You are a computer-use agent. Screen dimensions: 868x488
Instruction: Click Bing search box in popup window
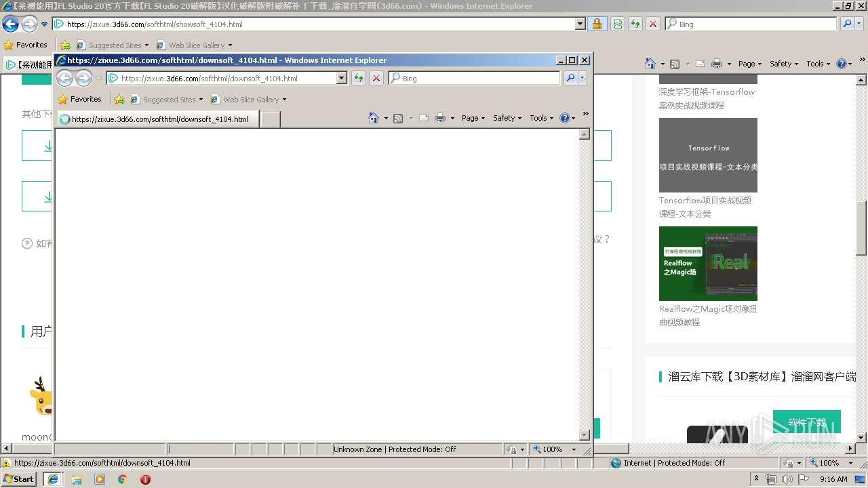(474, 79)
